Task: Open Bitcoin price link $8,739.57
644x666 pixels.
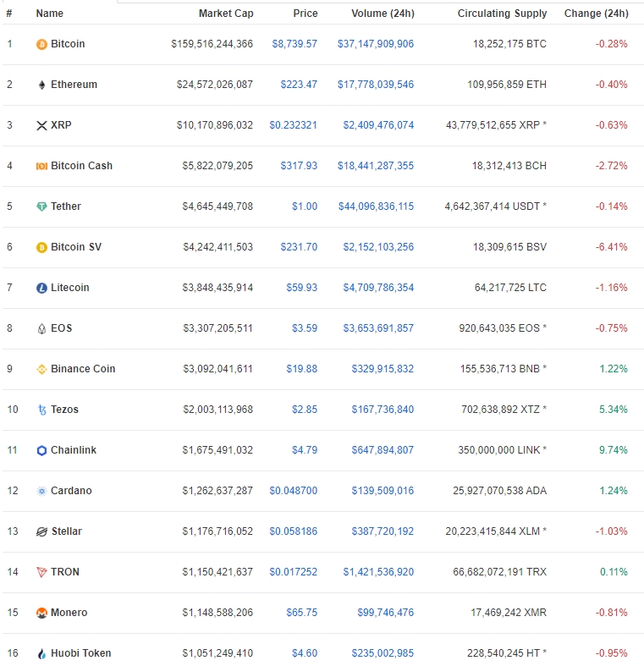Action: tap(294, 44)
